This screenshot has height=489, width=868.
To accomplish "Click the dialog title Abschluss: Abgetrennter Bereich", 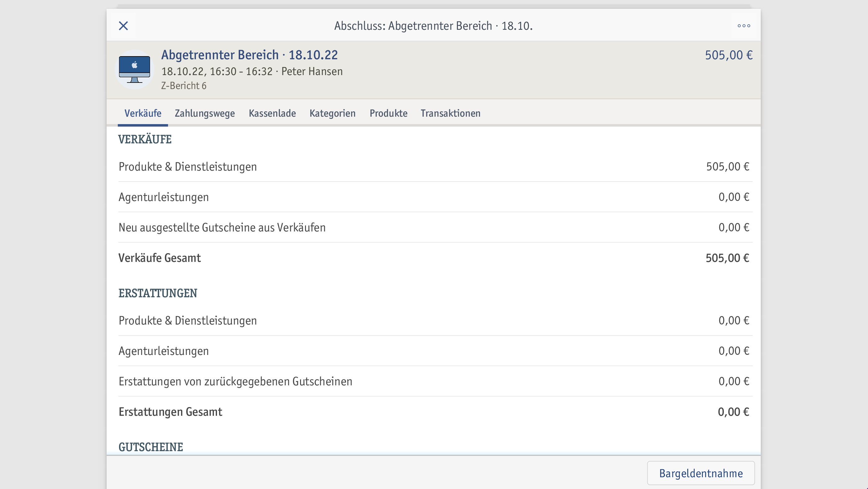I will (433, 26).
